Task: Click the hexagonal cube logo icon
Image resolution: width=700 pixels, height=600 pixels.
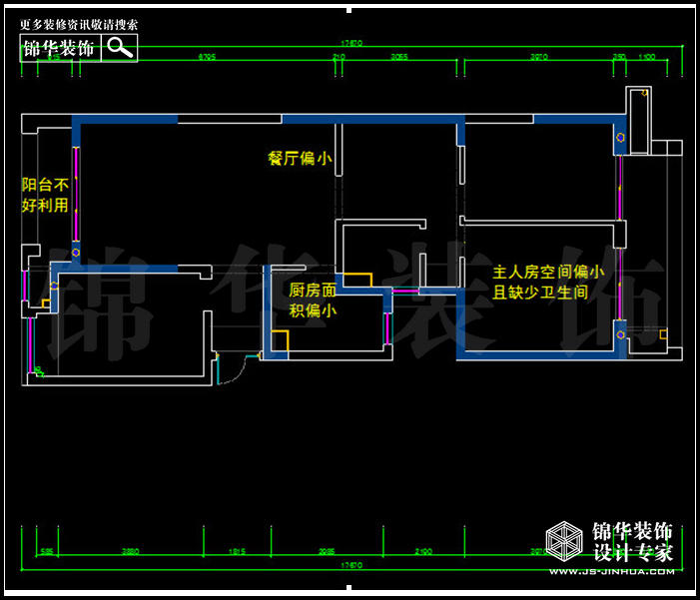Action: (x=565, y=542)
